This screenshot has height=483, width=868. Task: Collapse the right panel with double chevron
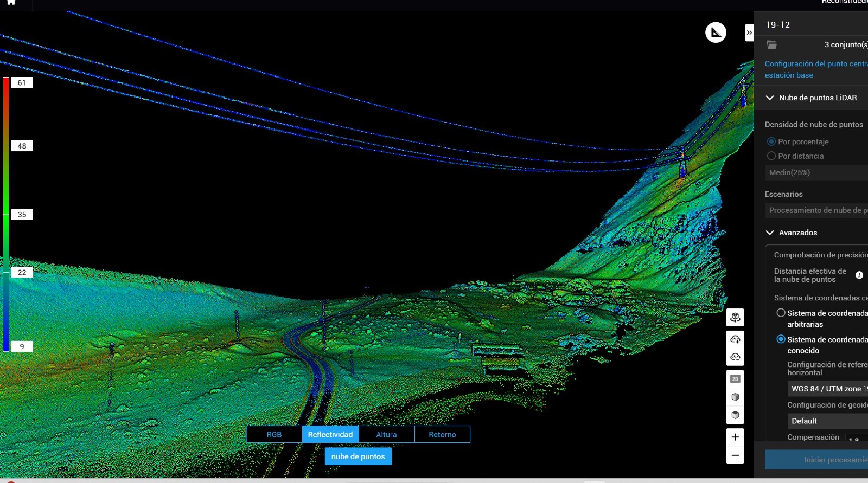click(x=749, y=33)
